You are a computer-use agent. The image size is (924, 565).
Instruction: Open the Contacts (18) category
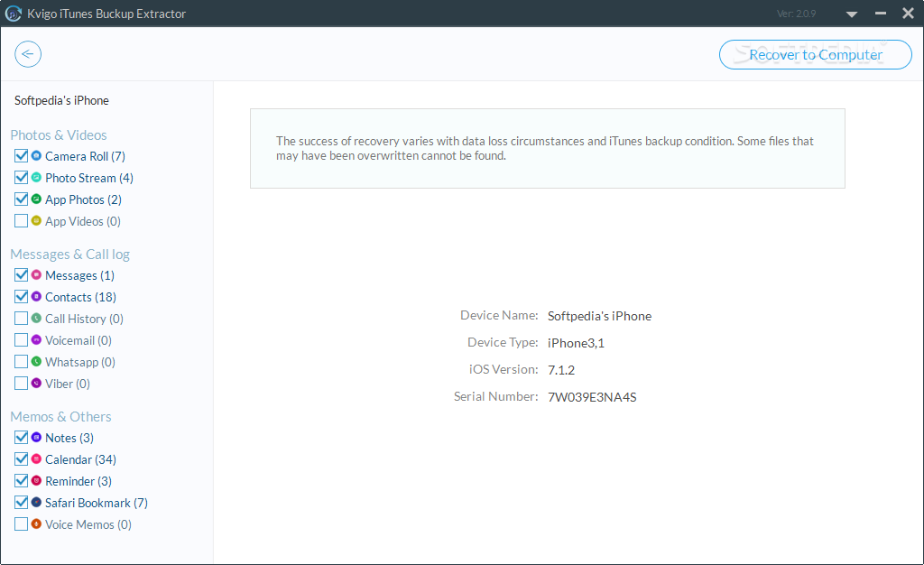click(x=80, y=297)
